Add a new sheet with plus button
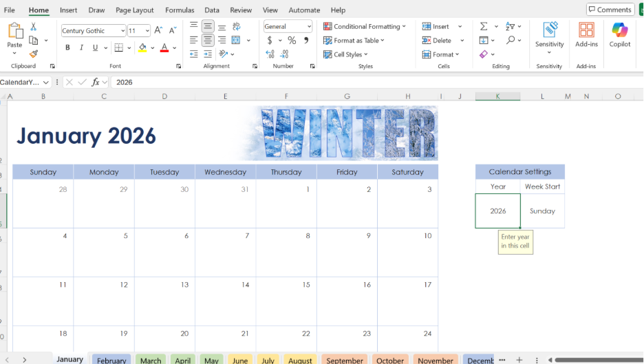This screenshot has height=364, width=644. tap(519, 360)
